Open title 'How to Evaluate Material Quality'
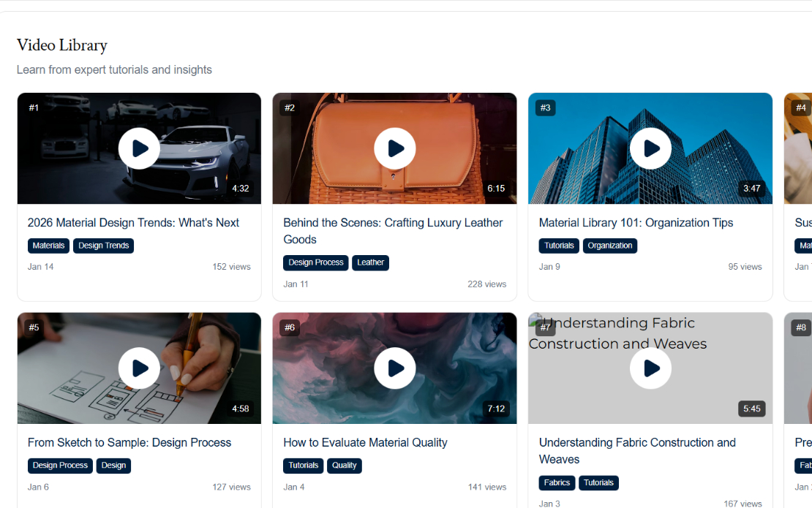Image resolution: width=812 pixels, height=508 pixels. pos(365,443)
